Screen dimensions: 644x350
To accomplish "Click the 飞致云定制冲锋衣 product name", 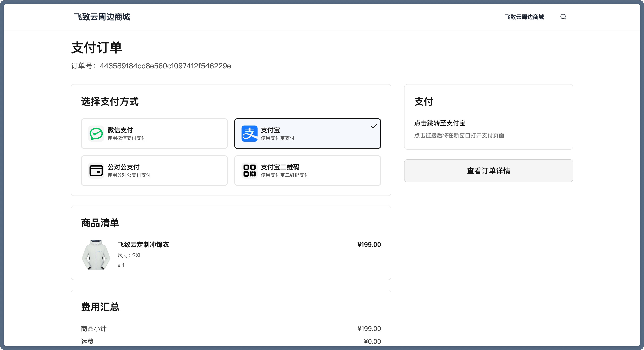I will pyautogui.click(x=143, y=245).
